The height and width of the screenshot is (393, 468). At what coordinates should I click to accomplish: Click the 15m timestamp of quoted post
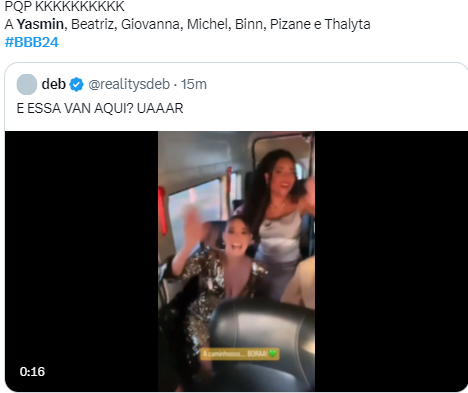pos(194,84)
